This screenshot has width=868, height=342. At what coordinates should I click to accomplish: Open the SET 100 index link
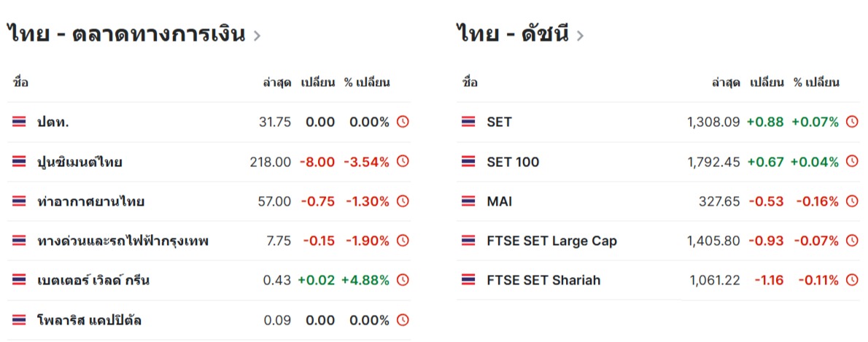pos(513,162)
